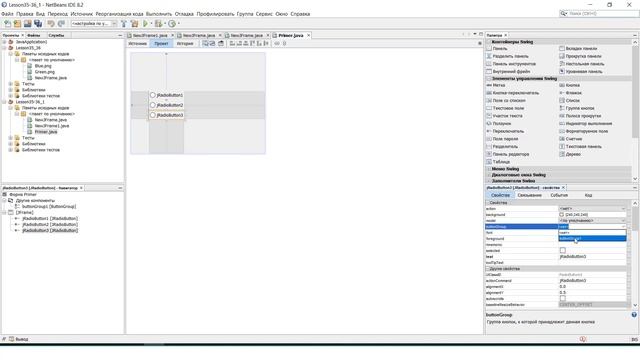Open the Связывание tab in properties

click(529, 195)
